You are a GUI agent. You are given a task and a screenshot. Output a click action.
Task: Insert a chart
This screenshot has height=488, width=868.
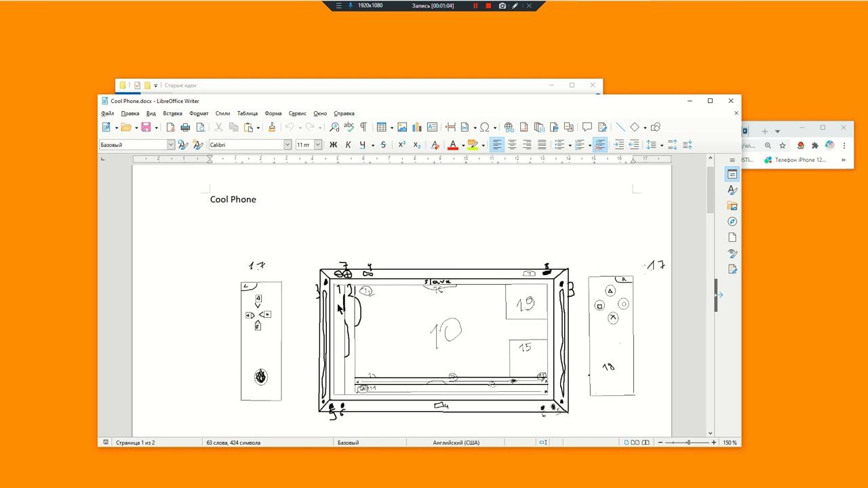[417, 127]
